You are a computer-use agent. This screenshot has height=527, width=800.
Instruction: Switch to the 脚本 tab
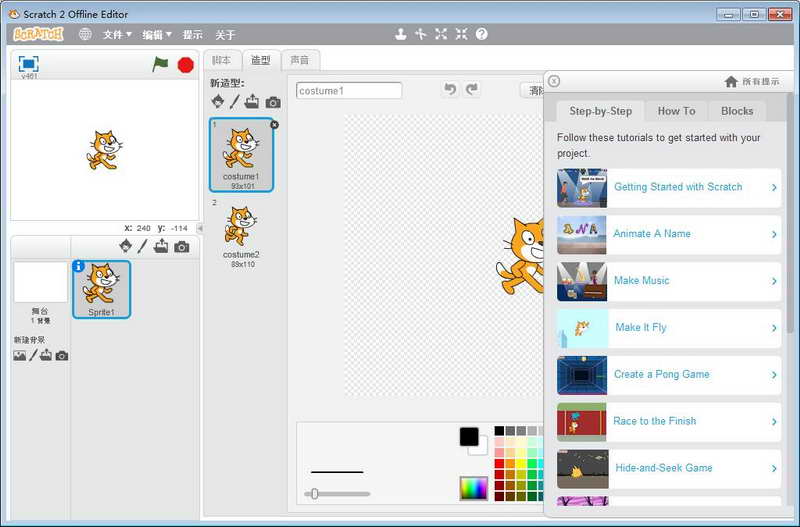point(221,60)
